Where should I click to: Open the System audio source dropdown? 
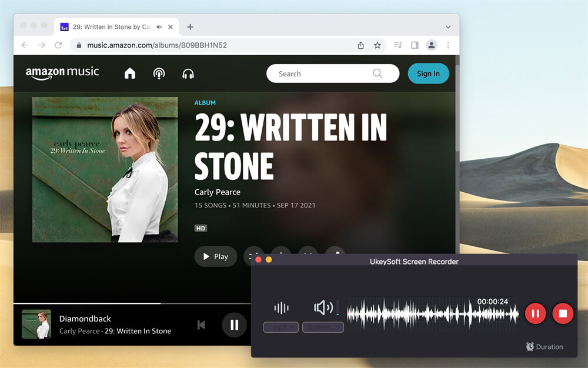coord(323,327)
